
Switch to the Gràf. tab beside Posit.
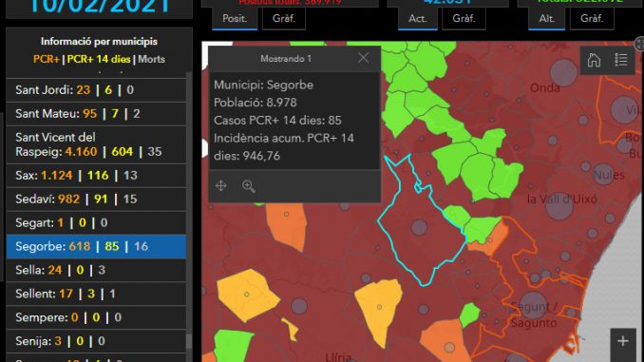click(284, 18)
